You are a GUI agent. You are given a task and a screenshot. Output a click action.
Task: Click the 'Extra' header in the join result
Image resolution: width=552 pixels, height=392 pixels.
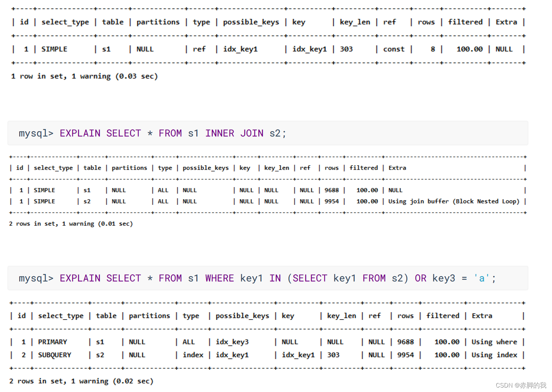click(397, 168)
